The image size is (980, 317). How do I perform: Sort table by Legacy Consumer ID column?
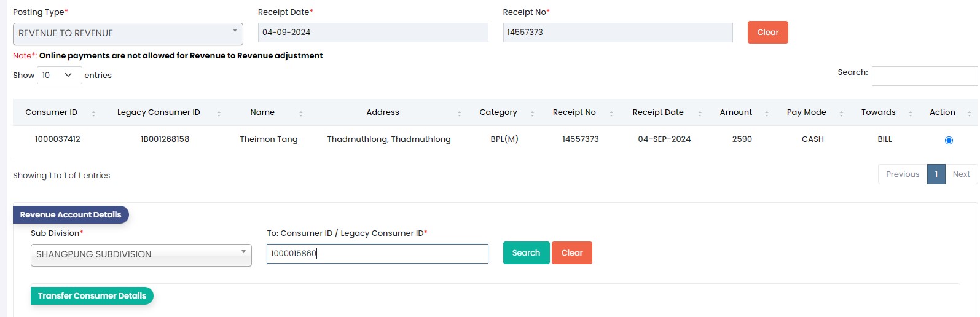(159, 112)
